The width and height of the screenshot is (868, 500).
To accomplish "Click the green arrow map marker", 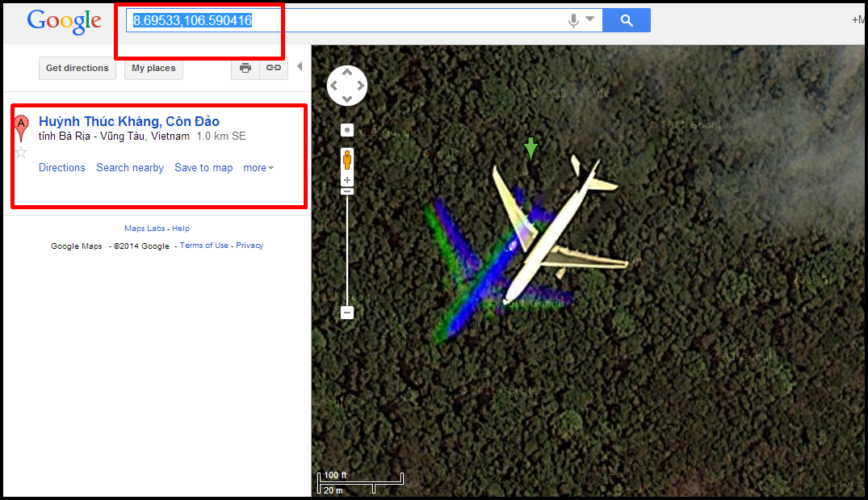I will coord(530,149).
